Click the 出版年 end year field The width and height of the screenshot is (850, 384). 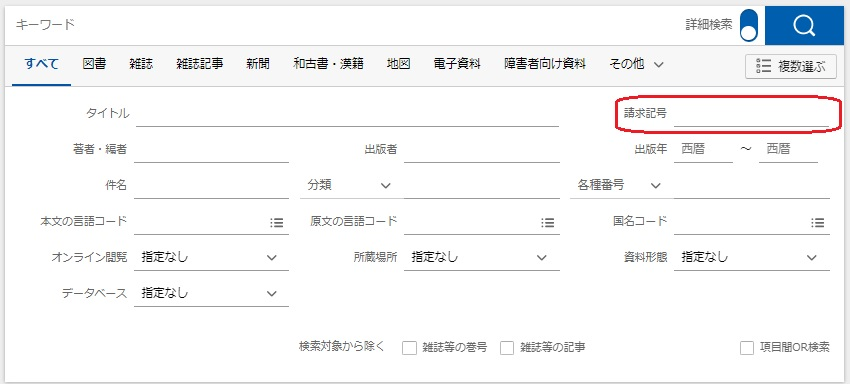point(788,150)
